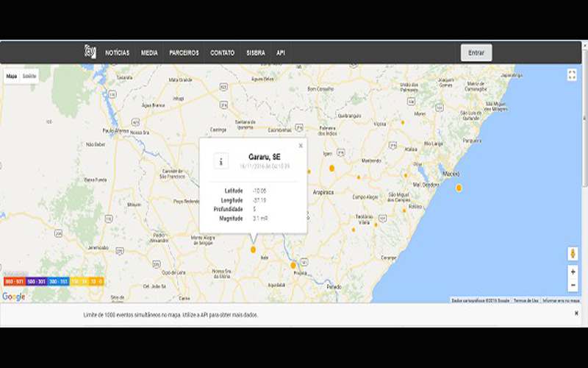The width and height of the screenshot is (588, 368).
Task: Open the SISBRA menu item
Action: point(256,53)
